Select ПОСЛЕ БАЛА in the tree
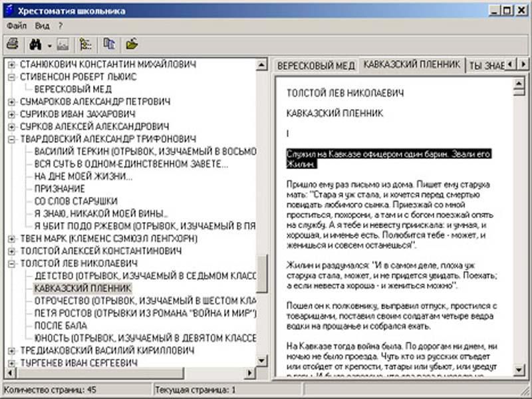 pyautogui.click(x=60, y=326)
